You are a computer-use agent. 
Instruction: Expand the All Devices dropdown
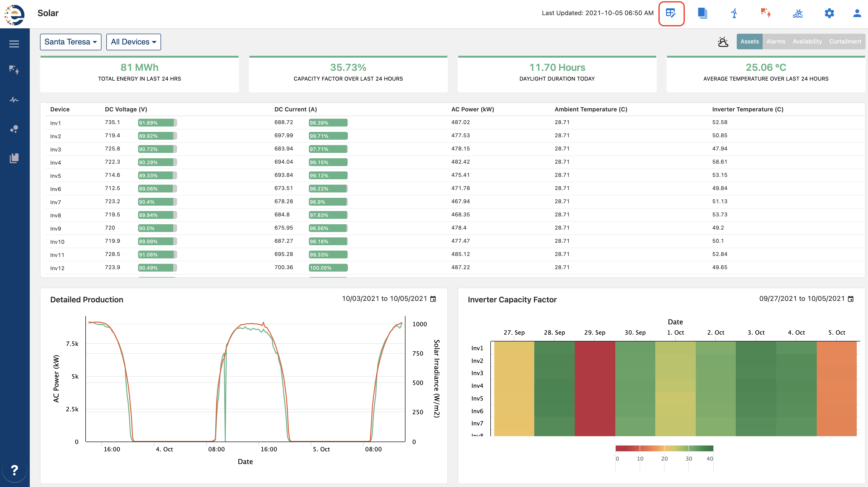click(x=133, y=42)
